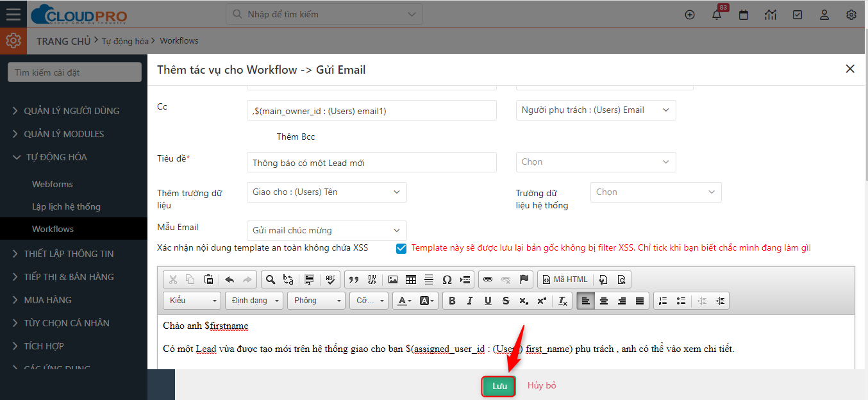Open the Phông font dropdown

coord(316,301)
